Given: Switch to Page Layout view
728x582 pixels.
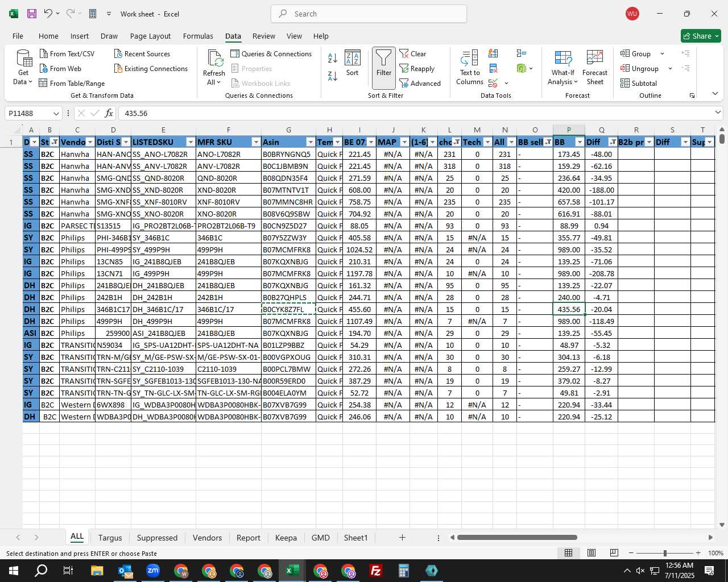Looking at the screenshot, I should click(591, 553).
